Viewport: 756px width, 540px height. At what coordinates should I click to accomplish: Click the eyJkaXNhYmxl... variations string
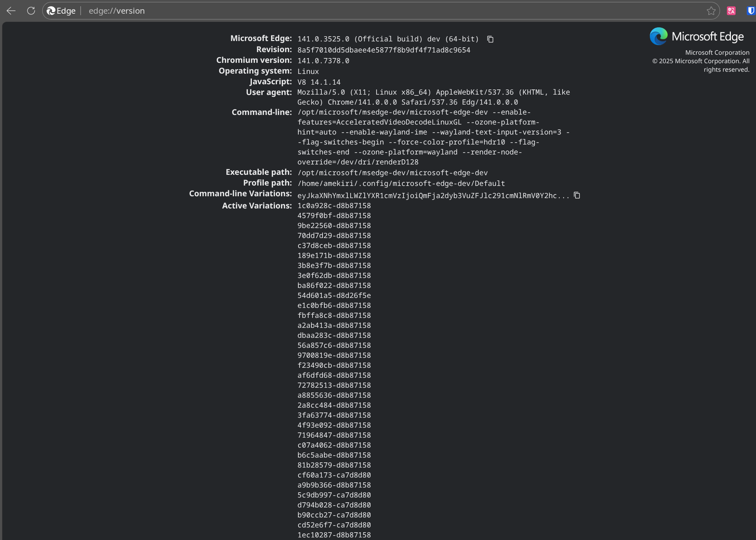(433, 196)
